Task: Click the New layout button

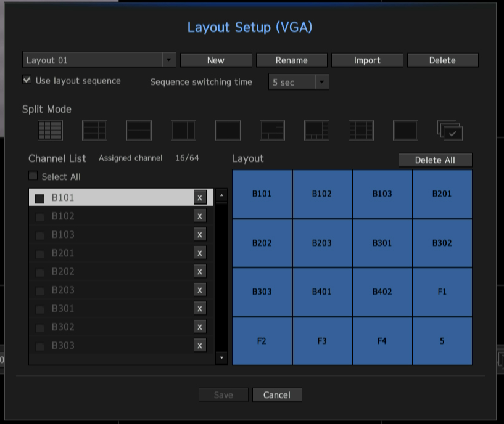Action: 216,60
